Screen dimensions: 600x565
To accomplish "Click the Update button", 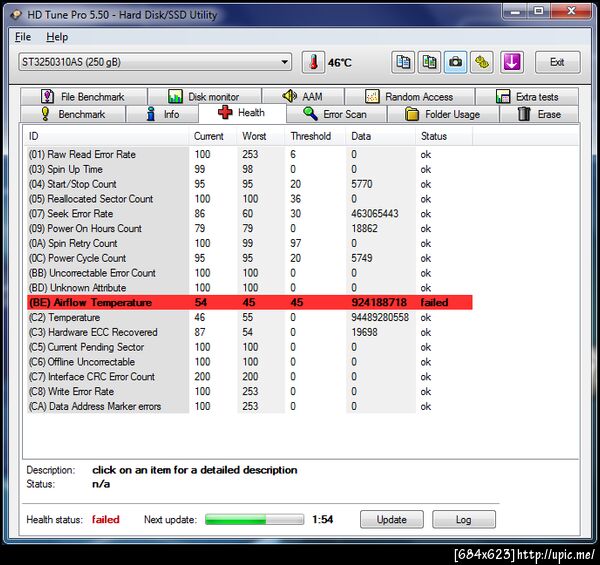I will click(391, 519).
